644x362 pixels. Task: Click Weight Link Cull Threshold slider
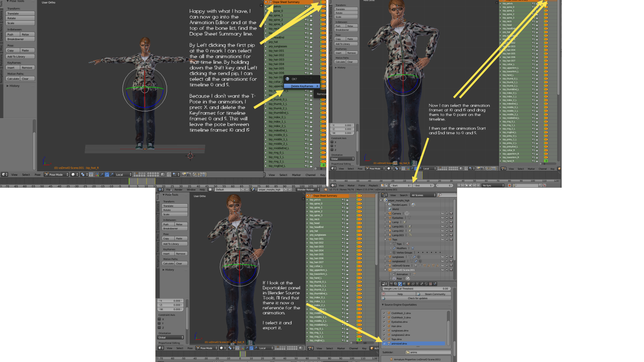pyautogui.click(x=416, y=289)
